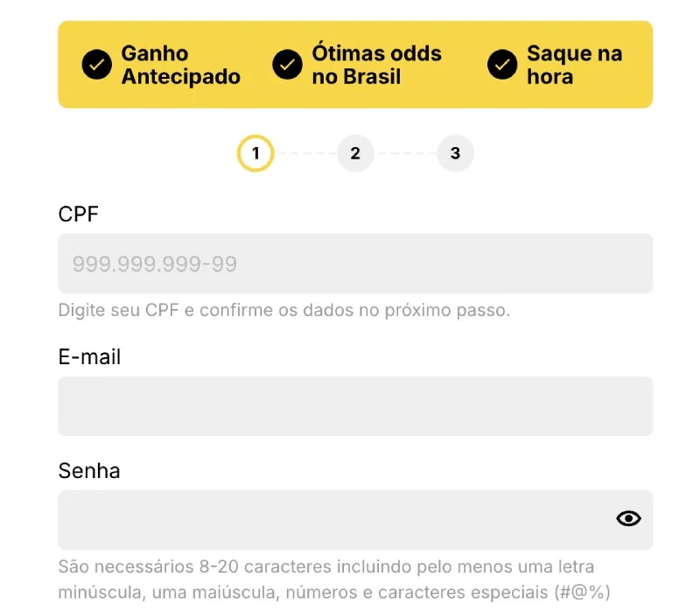Click the checkmark icon beside Ganho Antecipado
The image size is (700, 612).
(x=96, y=65)
